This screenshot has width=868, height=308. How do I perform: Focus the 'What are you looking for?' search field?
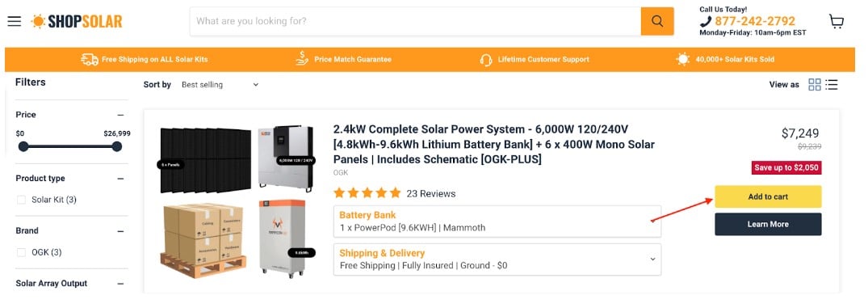coord(415,22)
